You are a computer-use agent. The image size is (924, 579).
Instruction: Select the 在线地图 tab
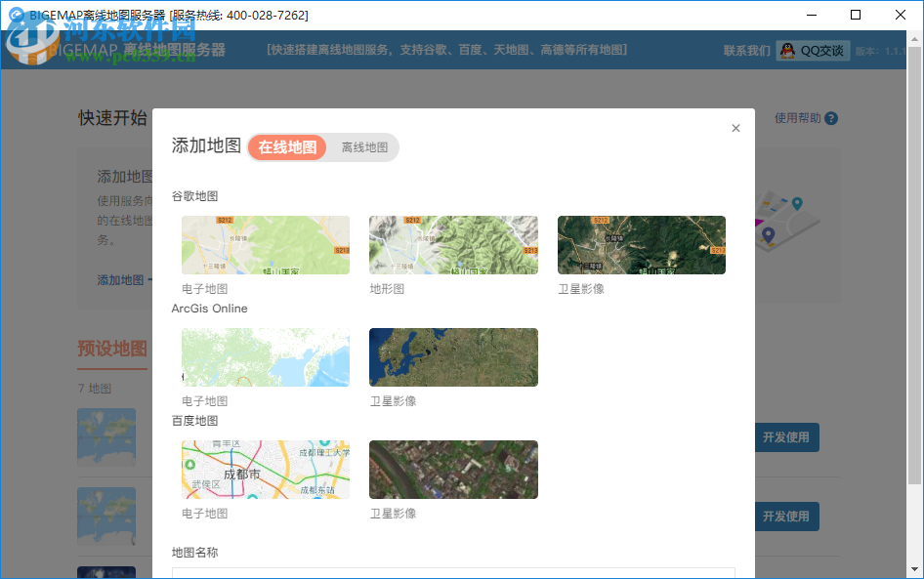tap(287, 147)
